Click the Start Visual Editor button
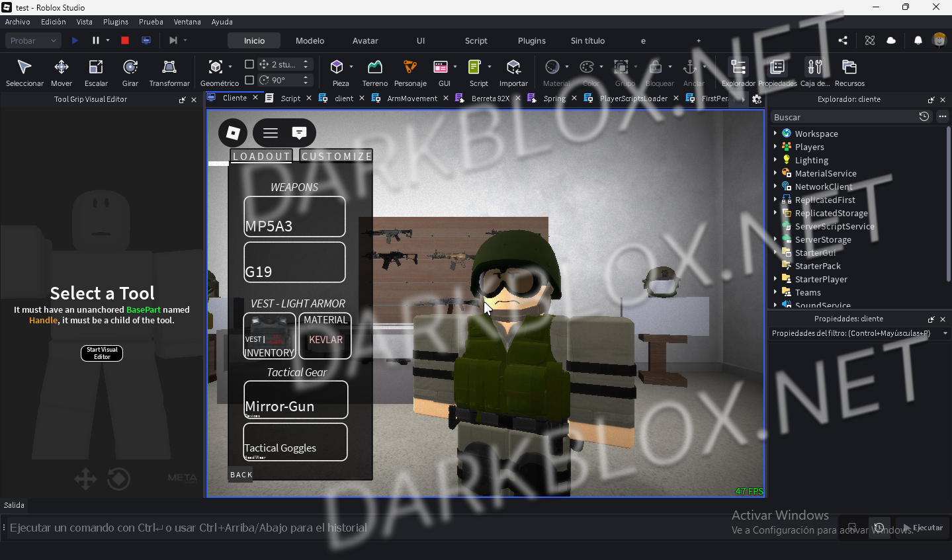Image resolution: width=952 pixels, height=560 pixels. click(x=102, y=353)
